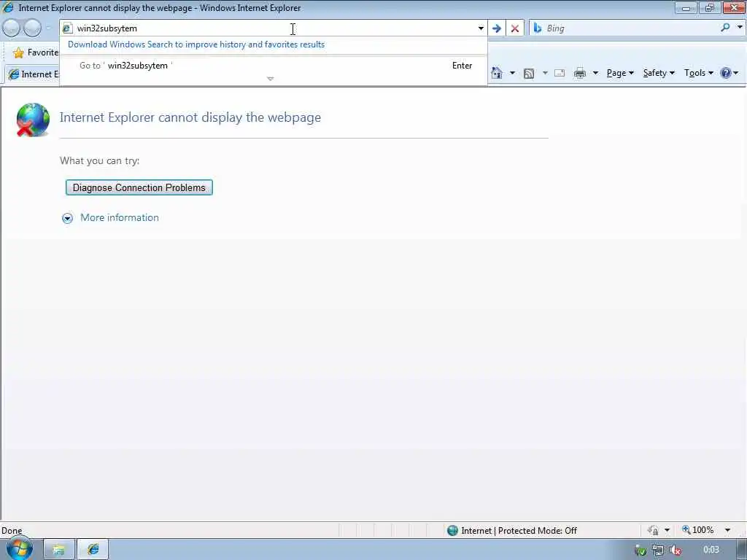Open the Feeds dropdown arrow
The height and width of the screenshot is (560, 747).
click(544, 73)
